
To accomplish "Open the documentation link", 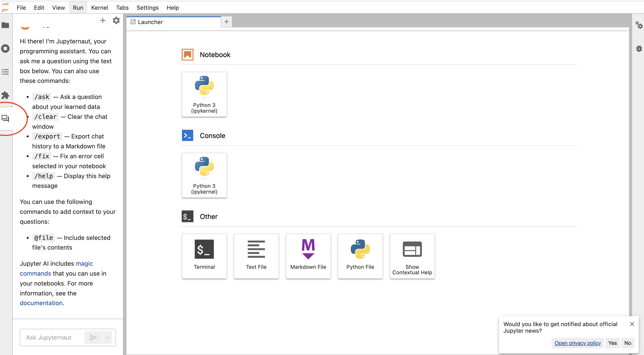I will tap(41, 303).
